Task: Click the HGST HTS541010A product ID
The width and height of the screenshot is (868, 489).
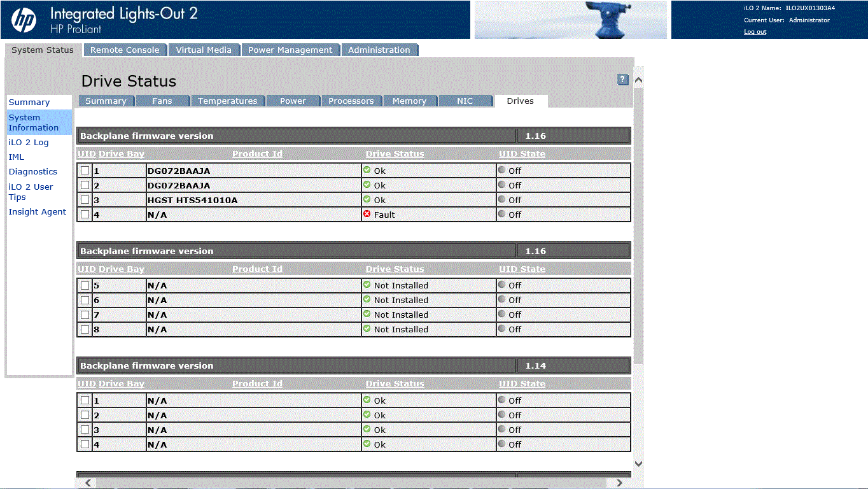Action: tap(192, 200)
